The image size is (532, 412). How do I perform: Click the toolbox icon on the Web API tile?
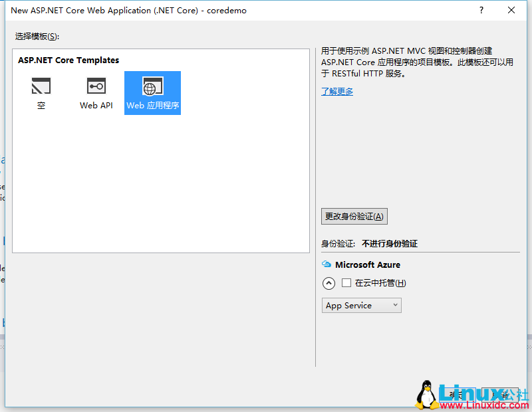tap(96, 86)
